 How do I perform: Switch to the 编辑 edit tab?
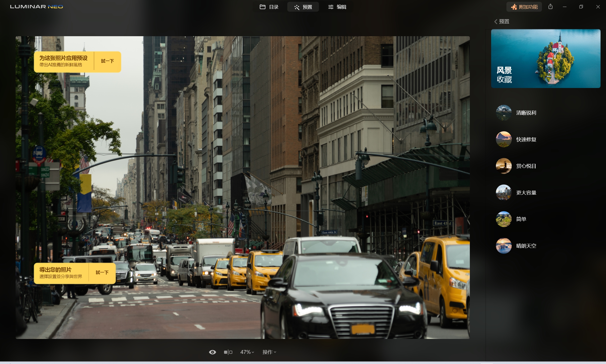coord(337,7)
